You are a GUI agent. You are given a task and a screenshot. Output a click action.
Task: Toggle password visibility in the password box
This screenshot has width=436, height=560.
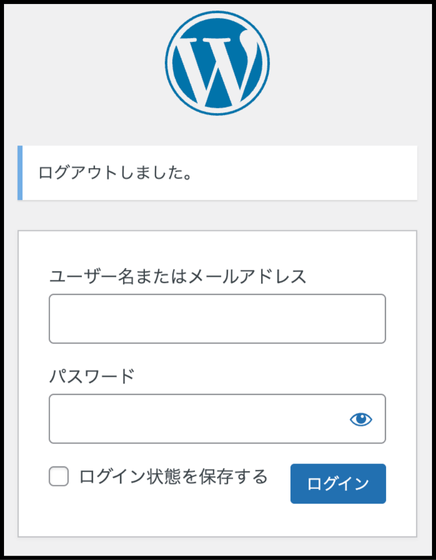point(361,419)
